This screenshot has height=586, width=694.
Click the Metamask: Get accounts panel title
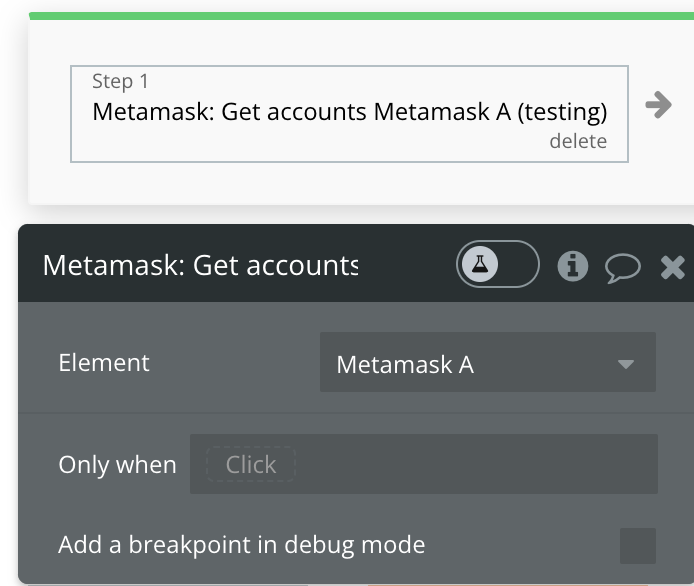point(200,265)
